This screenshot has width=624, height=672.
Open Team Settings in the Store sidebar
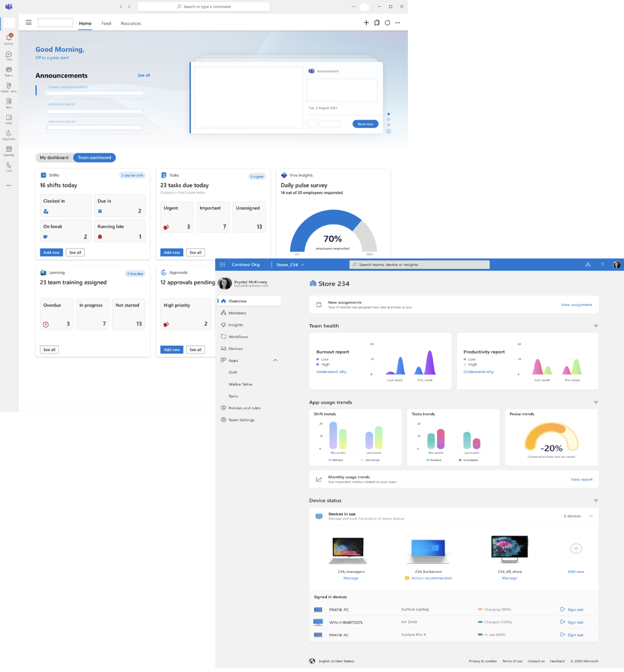(242, 420)
